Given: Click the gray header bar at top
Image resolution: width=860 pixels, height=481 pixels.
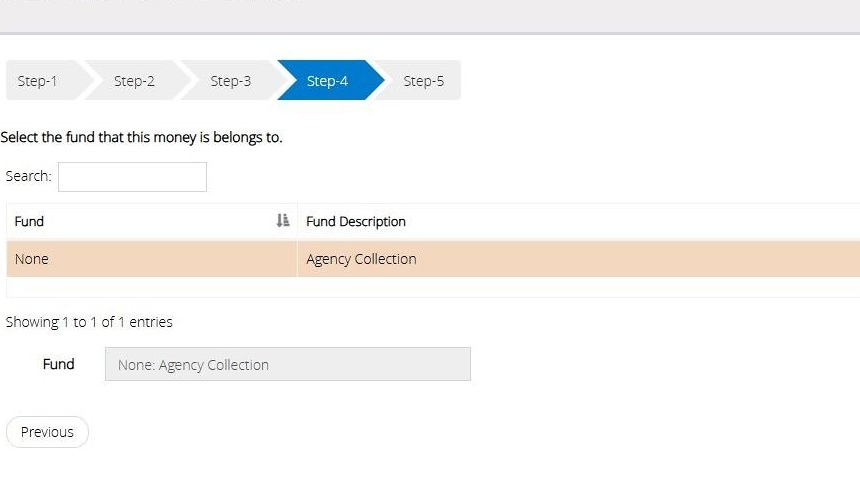Looking at the screenshot, I should click(x=430, y=15).
